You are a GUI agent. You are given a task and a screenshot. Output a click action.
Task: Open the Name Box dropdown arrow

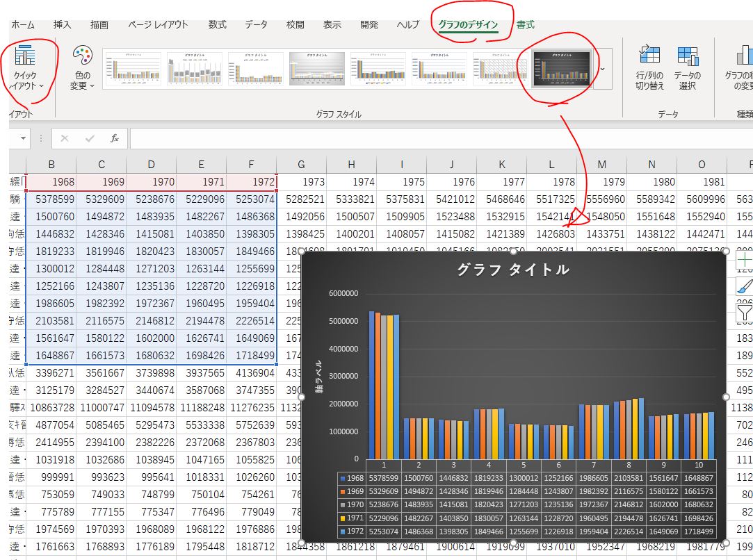(x=23, y=138)
